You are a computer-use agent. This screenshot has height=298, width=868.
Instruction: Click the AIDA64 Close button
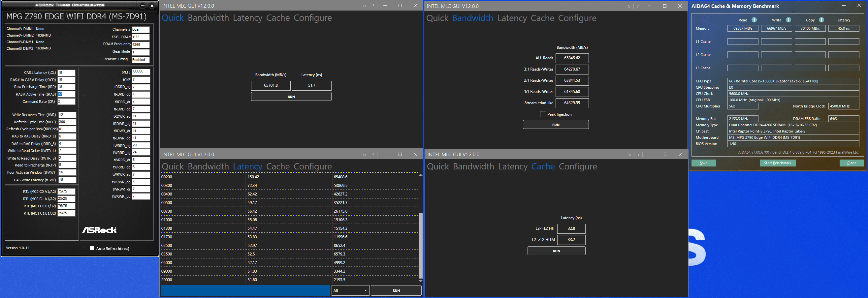[852, 163]
